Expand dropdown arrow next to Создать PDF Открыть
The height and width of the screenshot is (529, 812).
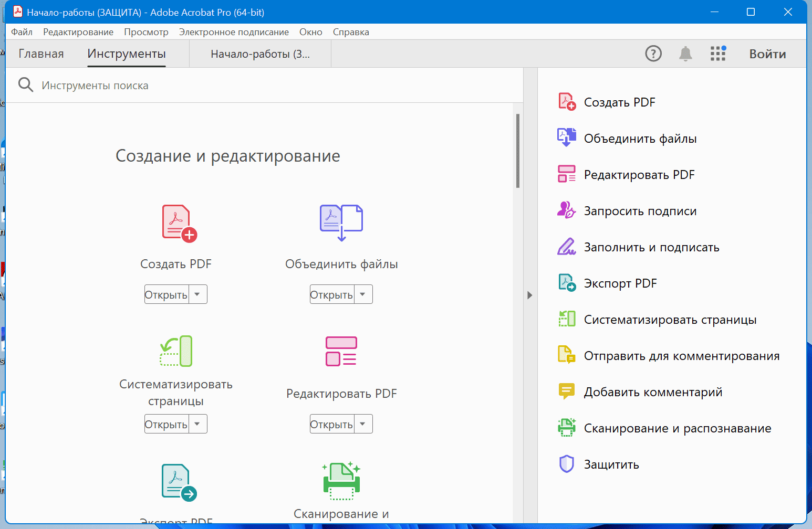tap(197, 294)
